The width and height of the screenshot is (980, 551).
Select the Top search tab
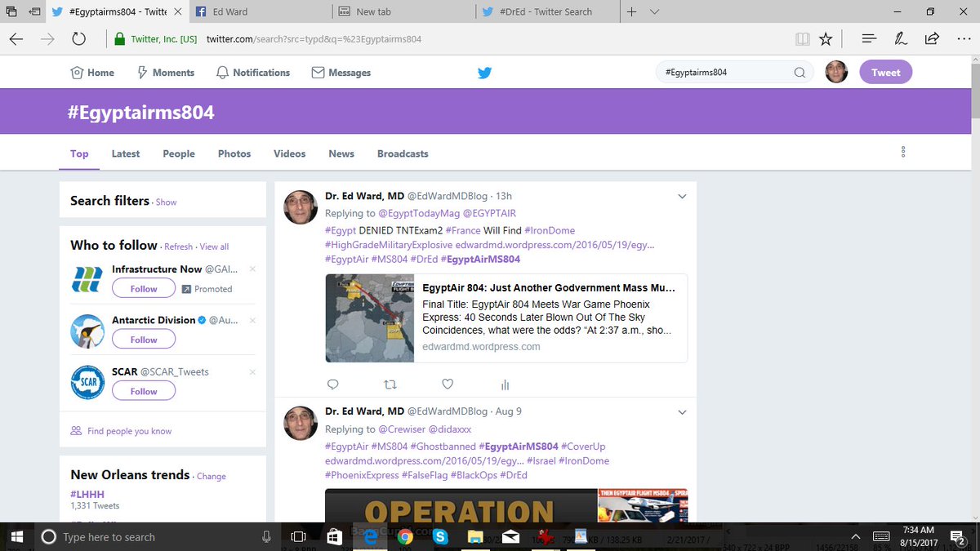pyautogui.click(x=79, y=153)
